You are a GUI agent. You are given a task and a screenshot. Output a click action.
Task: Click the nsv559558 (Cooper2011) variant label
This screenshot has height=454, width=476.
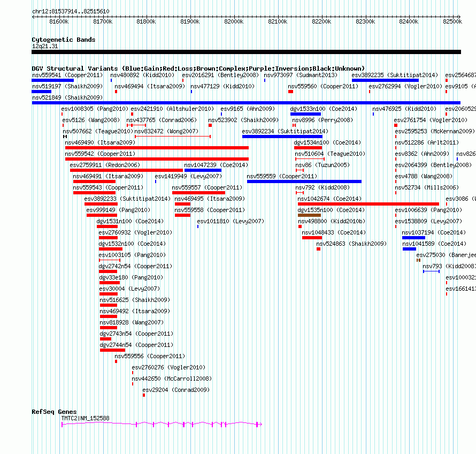pyautogui.click(x=210, y=210)
